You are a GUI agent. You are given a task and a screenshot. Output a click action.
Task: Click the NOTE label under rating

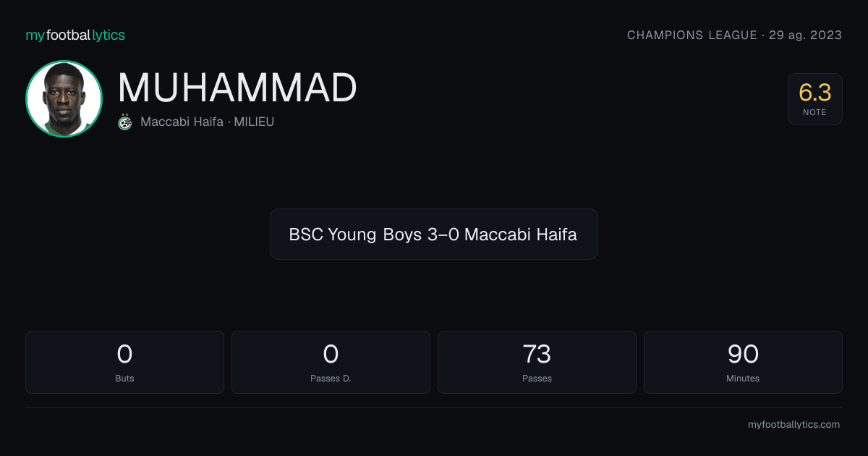pos(815,112)
